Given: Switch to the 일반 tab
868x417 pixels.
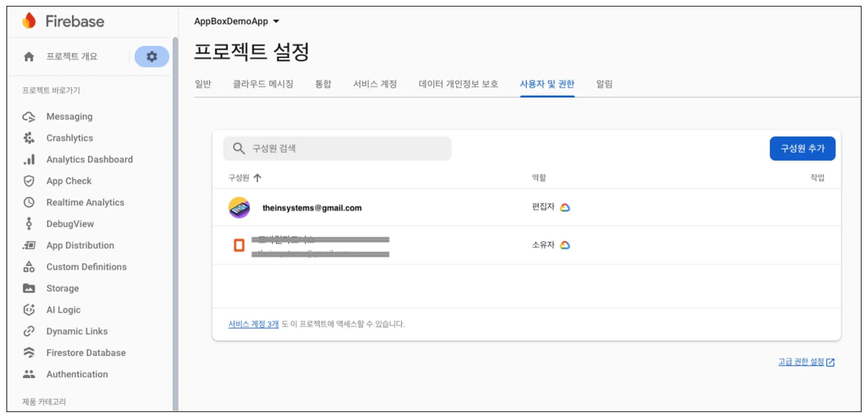Looking at the screenshot, I should tap(203, 84).
